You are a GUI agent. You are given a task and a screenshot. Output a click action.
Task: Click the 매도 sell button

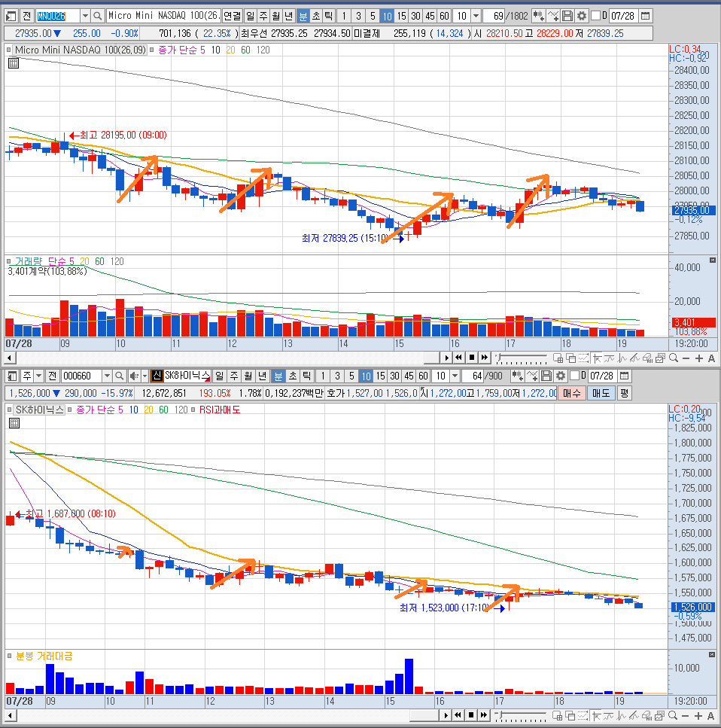click(x=601, y=393)
